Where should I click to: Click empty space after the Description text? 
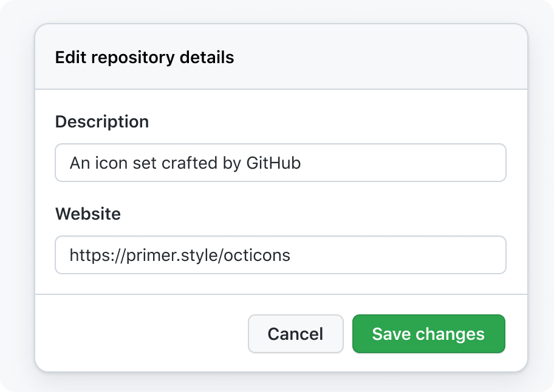pos(403,163)
